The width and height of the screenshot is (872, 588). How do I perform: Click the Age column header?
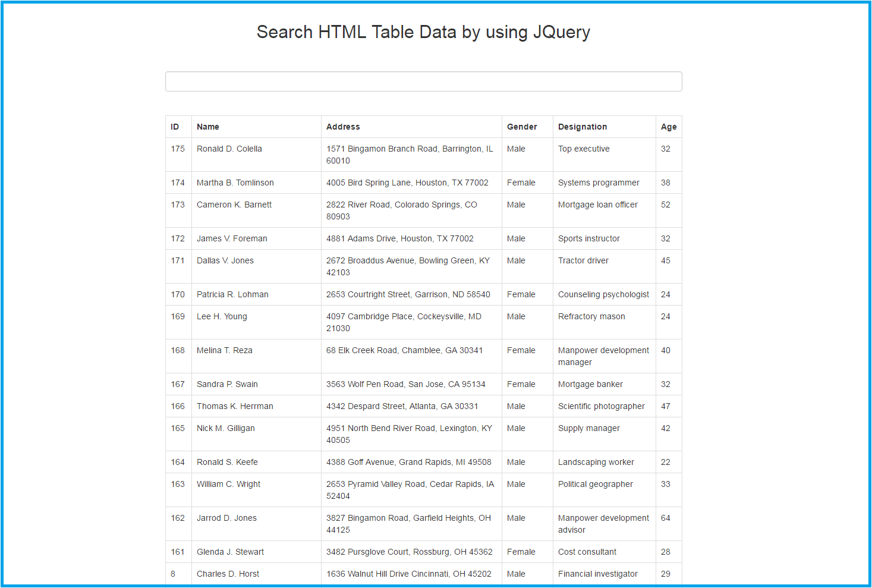[x=669, y=127]
